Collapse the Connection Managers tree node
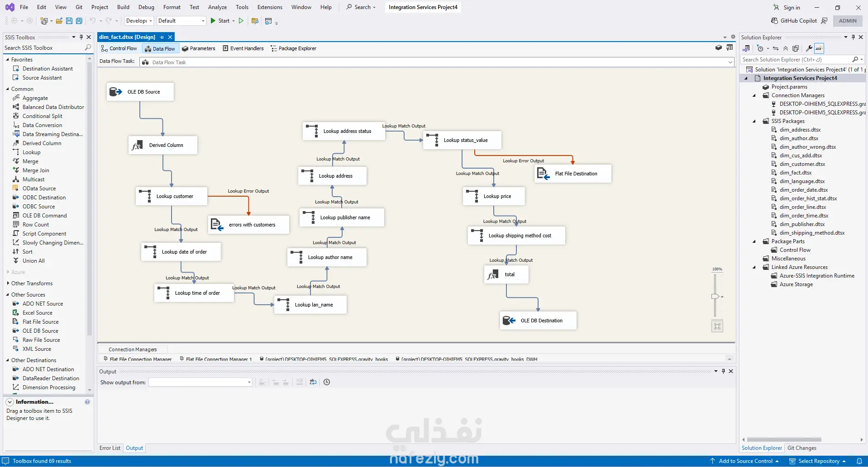The height and width of the screenshot is (467, 868). pos(754,95)
